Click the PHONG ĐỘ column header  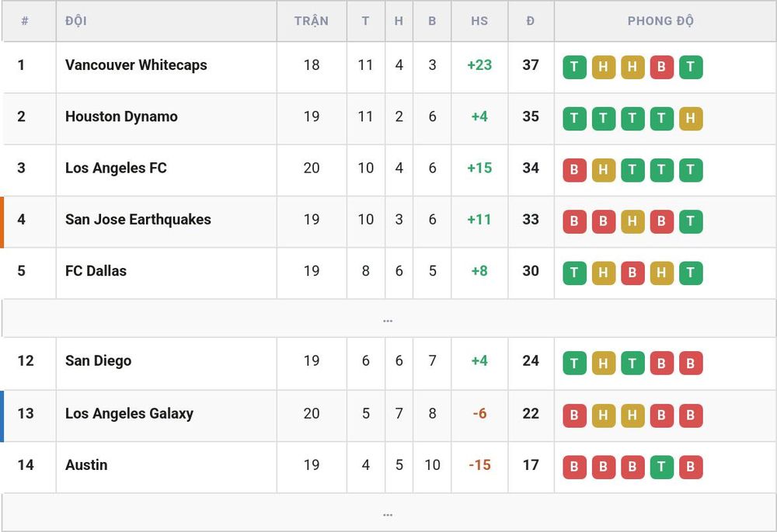[660, 21]
